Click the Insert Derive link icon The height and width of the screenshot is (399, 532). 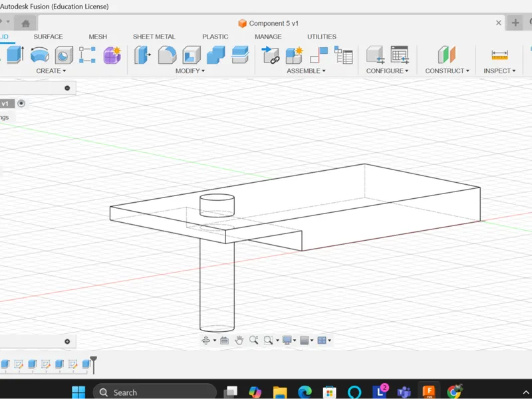click(x=271, y=55)
